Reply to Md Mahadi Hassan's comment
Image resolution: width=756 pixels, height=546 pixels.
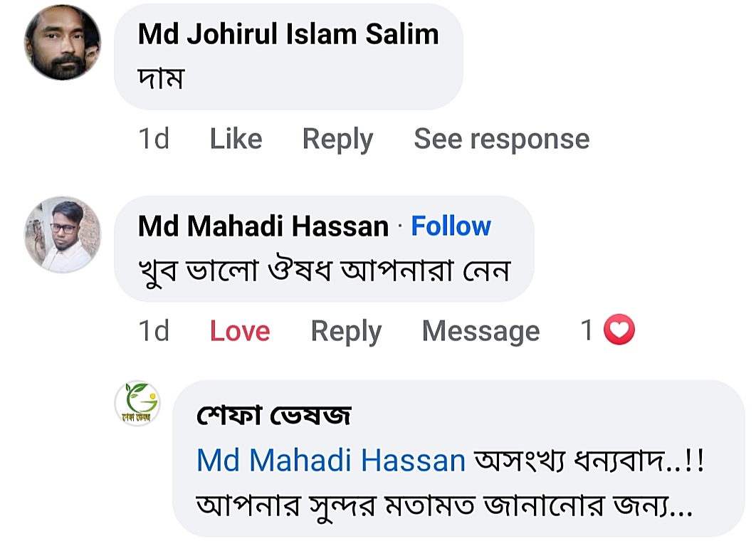click(x=346, y=331)
